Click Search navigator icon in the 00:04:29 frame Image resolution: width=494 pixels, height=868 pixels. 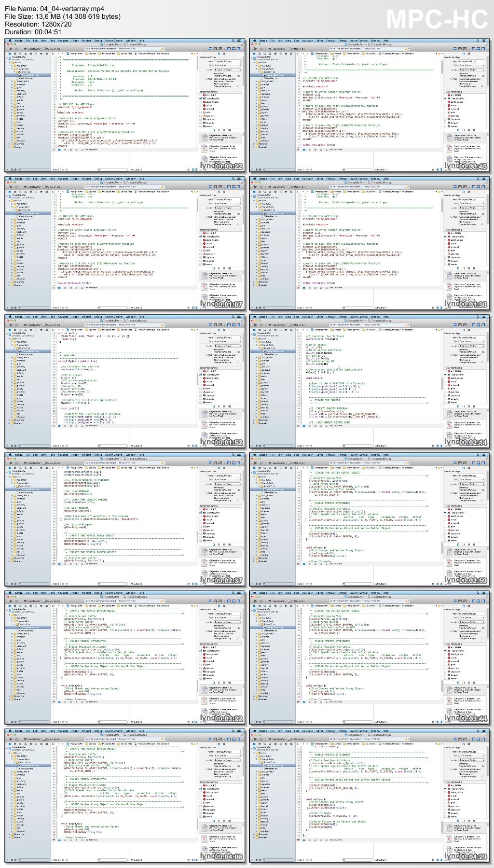tap(266, 744)
